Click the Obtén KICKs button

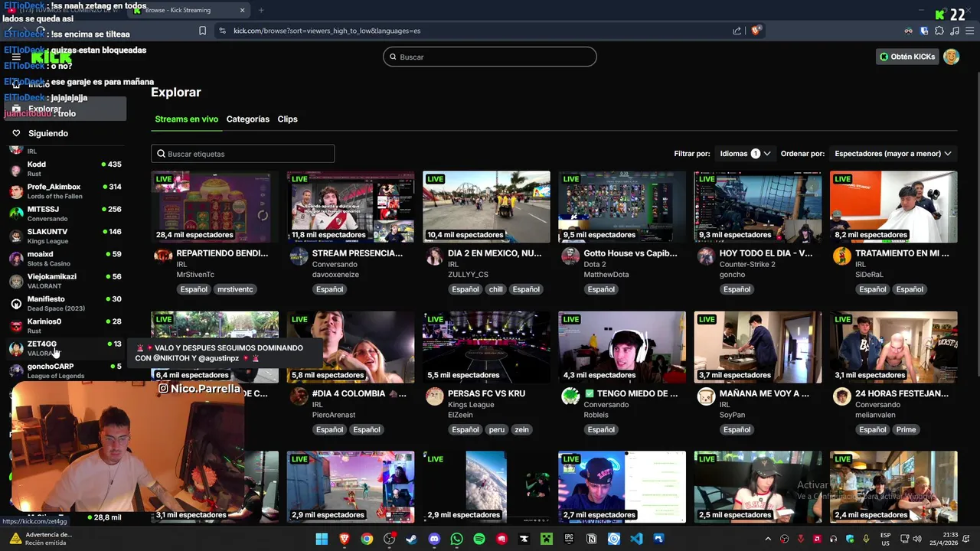tap(907, 57)
